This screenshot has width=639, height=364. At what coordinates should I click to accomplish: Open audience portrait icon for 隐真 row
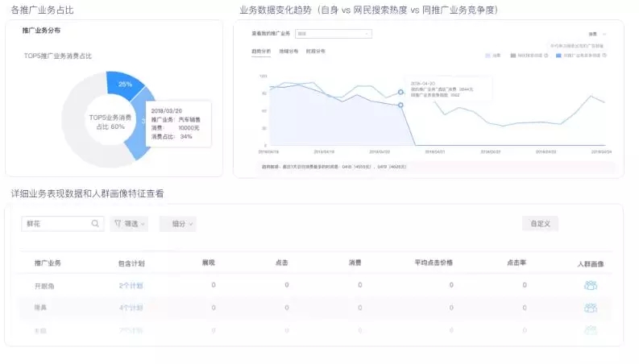(x=590, y=308)
